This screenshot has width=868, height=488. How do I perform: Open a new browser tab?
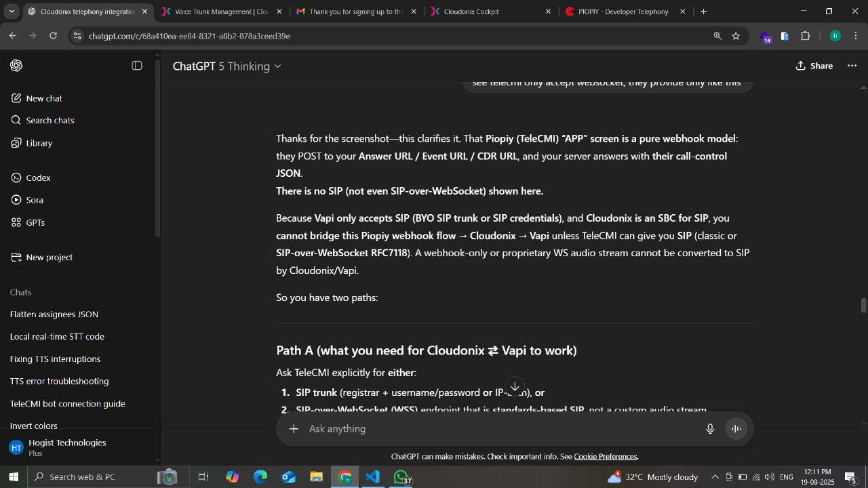pos(703,12)
